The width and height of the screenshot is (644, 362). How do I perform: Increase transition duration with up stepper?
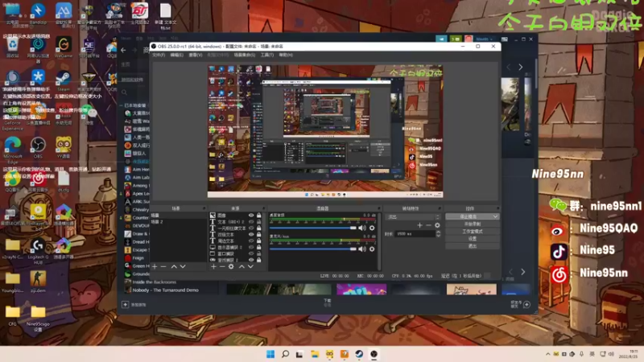coord(438,232)
